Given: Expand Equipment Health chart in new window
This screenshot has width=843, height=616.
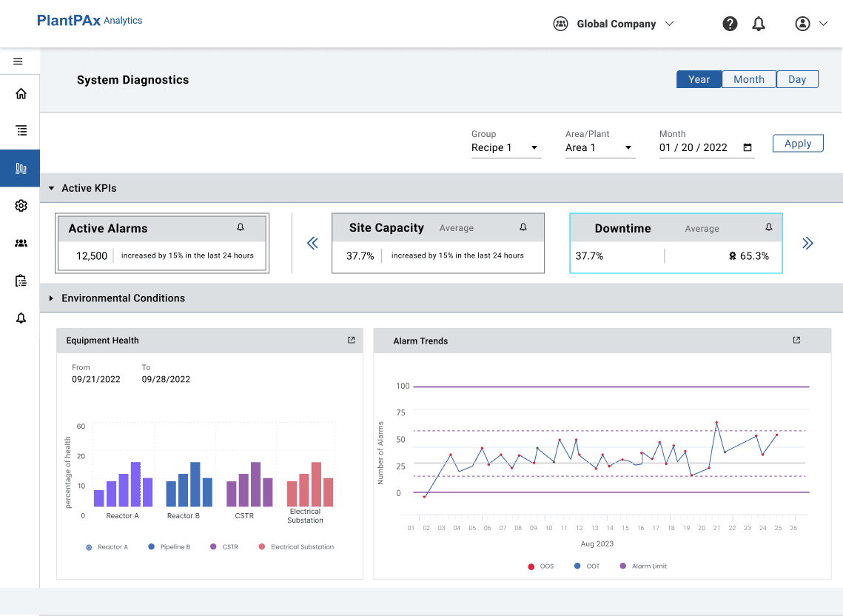Looking at the screenshot, I should pos(351,340).
